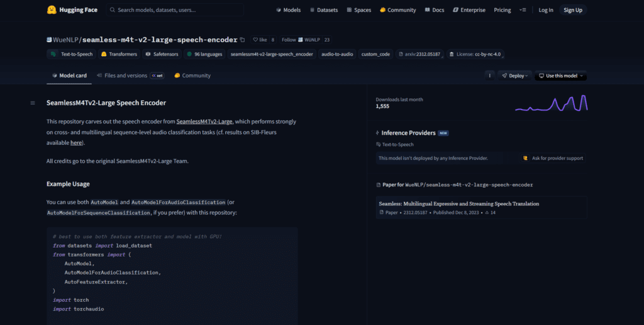
Task: Click 'AutoFeatureExtractor,' in the code block
Action: pos(96,282)
